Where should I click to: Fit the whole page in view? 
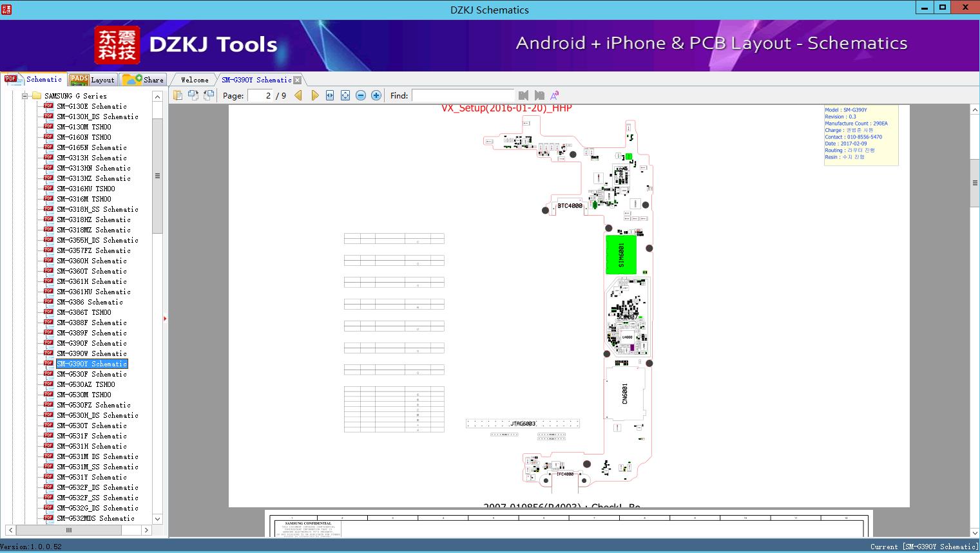tap(345, 95)
